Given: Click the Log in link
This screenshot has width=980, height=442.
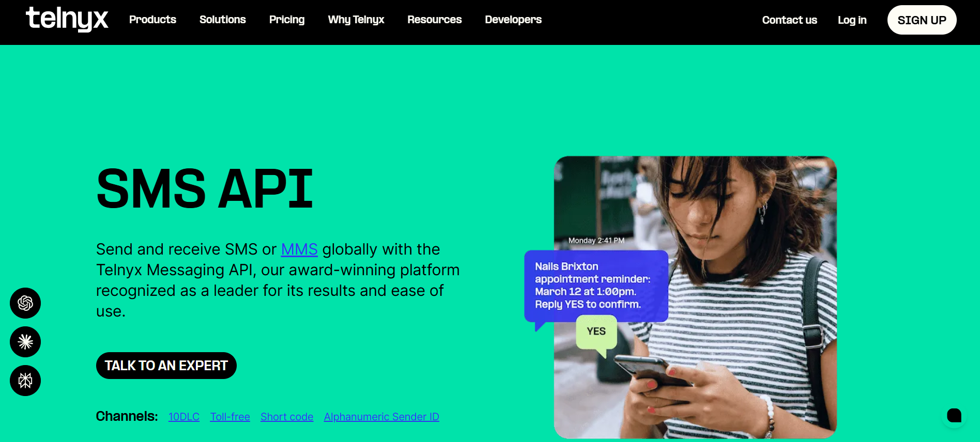Looking at the screenshot, I should (x=852, y=20).
